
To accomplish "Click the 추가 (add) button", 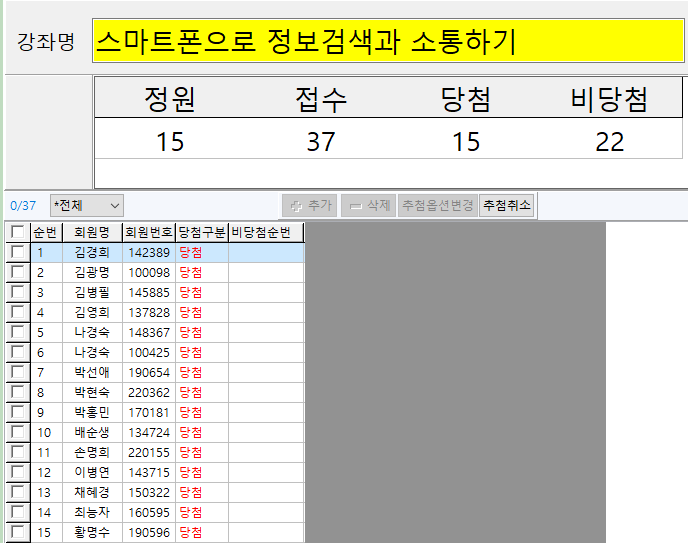I will pos(309,205).
